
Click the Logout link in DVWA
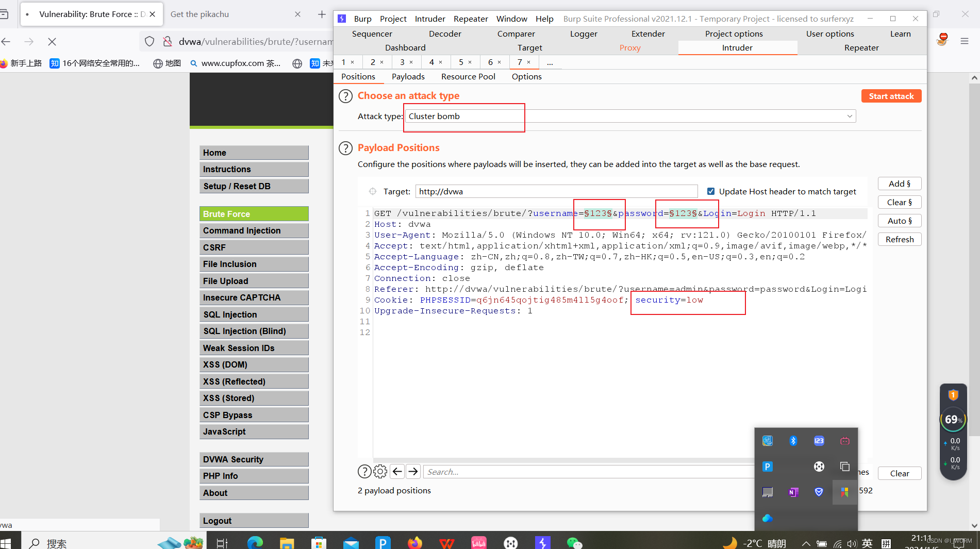coord(254,521)
